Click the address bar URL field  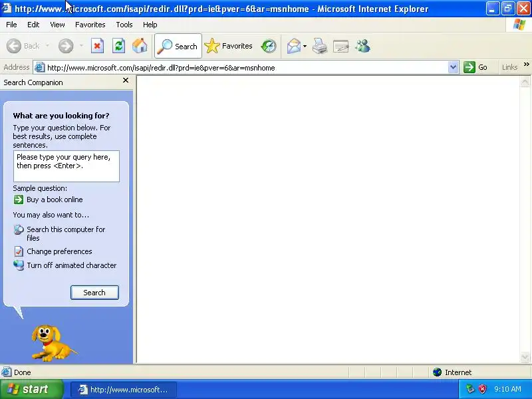point(246,68)
